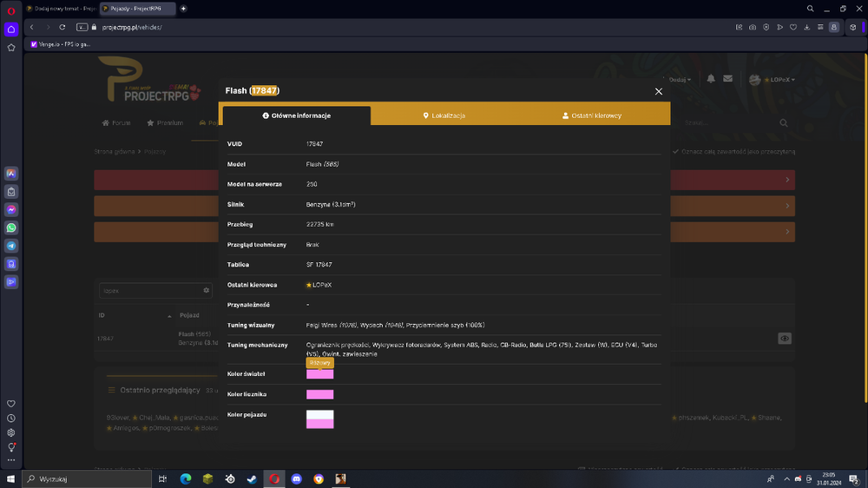Open the Forum menu item
This screenshot has height=488, width=868.
(x=116, y=123)
